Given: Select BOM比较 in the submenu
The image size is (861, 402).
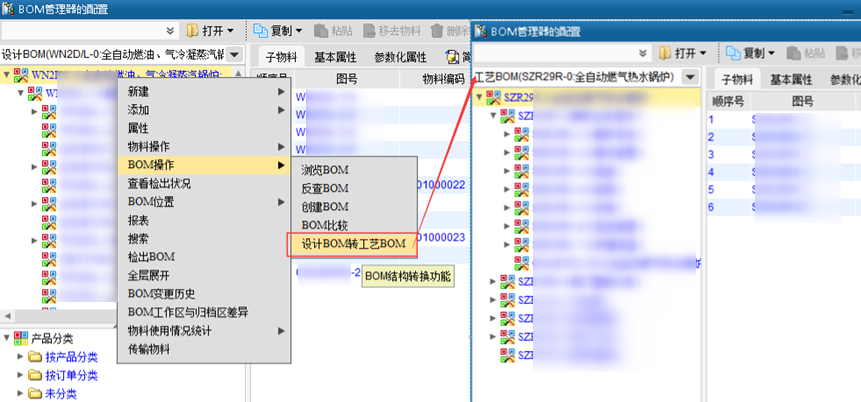Looking at the screenshot, I should coord(354,225).
